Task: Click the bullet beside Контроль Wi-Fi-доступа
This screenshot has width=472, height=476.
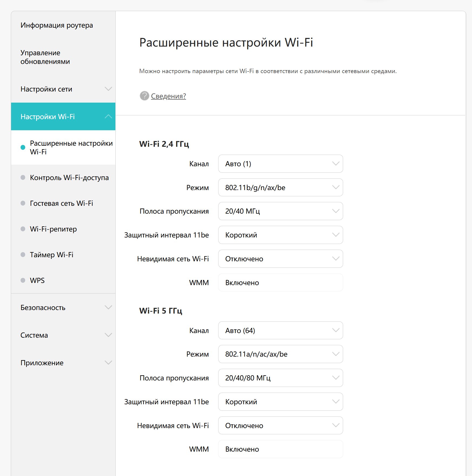Action: [x=23, y=177]
